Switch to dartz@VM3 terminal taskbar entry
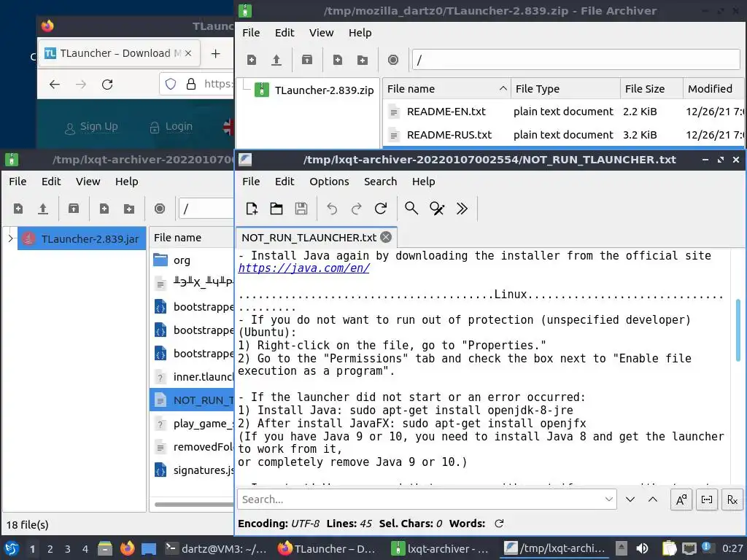 click(216, 548)
